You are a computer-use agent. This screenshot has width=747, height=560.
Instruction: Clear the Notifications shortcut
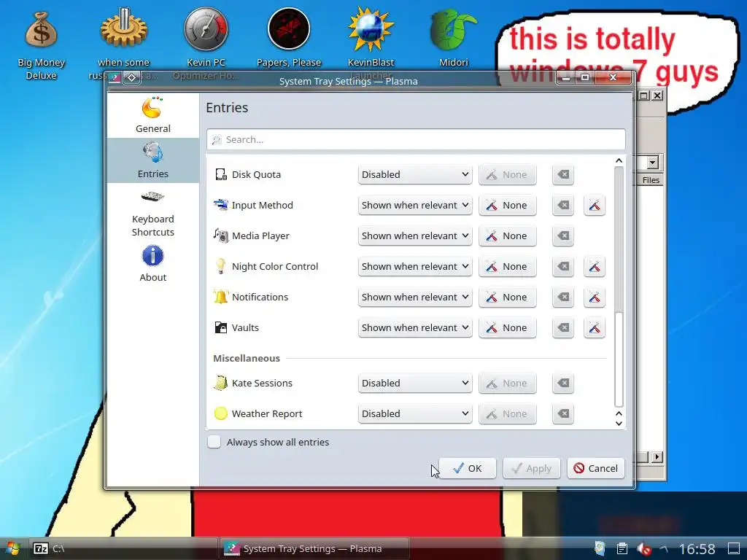coord(563,297)
